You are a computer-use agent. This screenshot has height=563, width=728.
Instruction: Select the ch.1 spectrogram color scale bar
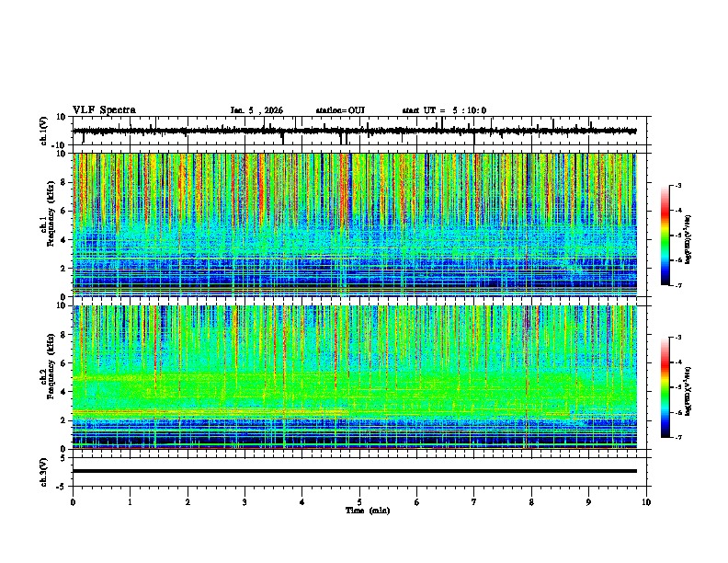(x=665, y=236)
